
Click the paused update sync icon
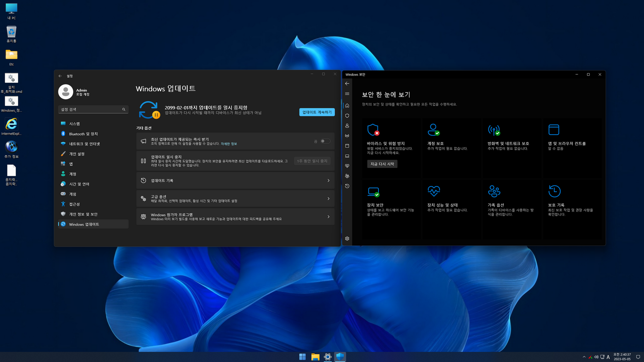(x=149, y=110)
